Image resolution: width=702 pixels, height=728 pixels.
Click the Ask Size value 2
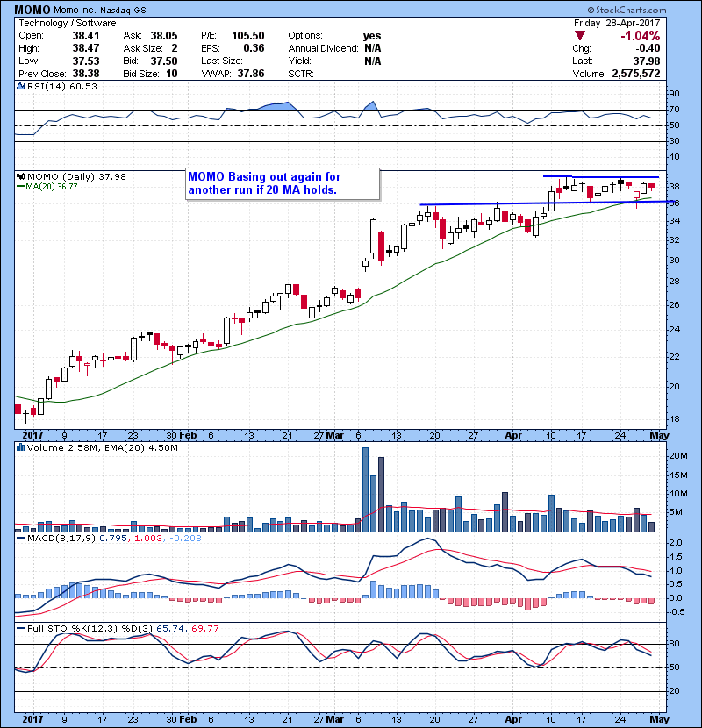pos(175,48)
